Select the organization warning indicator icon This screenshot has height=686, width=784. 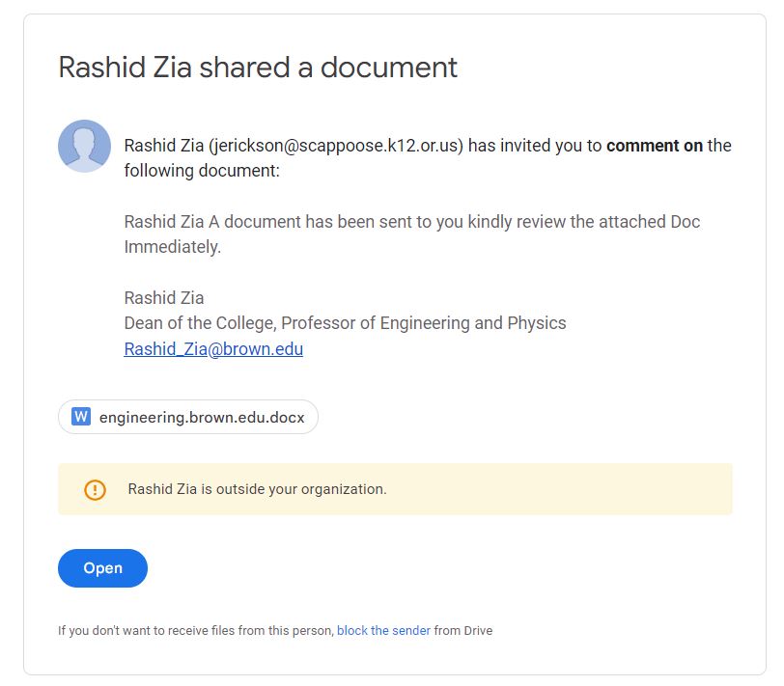(94, 488)
